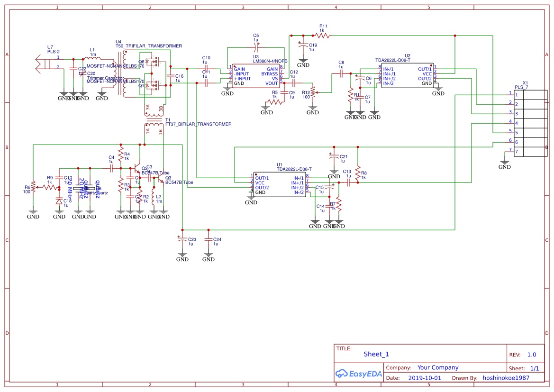The height and width of the screenshot is (392, 554).
Task: Select the C19 1u capacitor symbol
Action: (303, 47)
